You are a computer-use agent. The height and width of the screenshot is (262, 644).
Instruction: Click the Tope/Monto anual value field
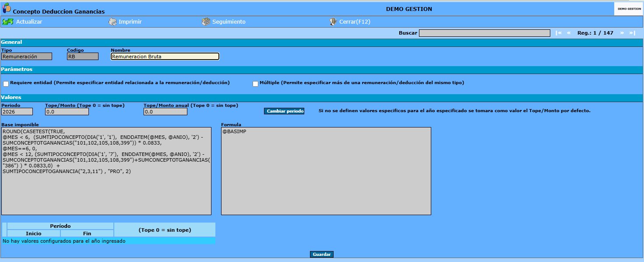click(165, 112)
